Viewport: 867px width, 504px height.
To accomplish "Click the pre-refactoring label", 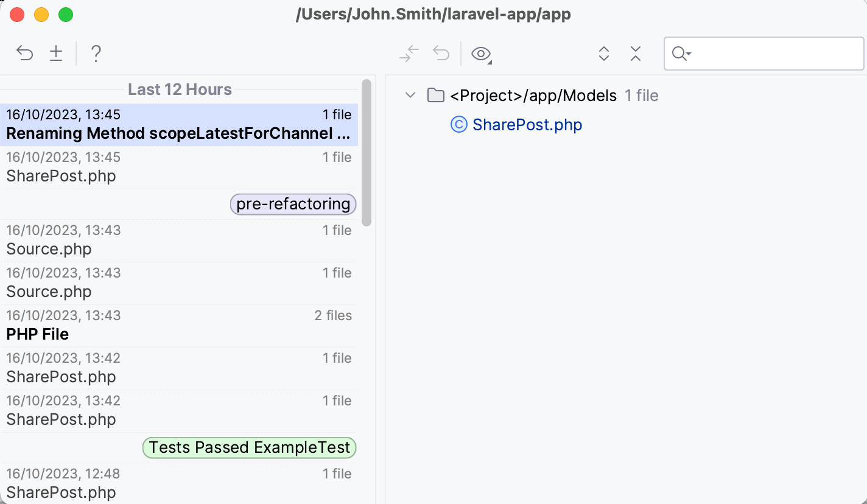I will [293, 204].
